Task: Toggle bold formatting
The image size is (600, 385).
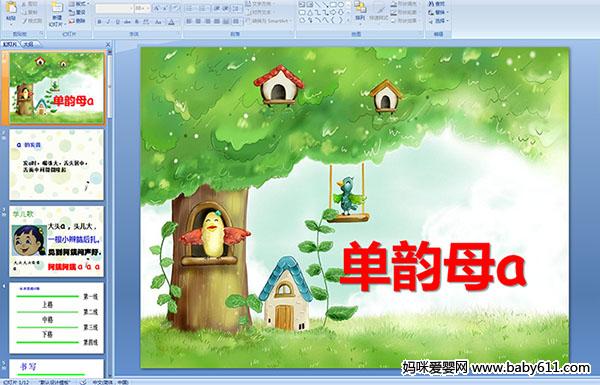Action: pos(99,22)
